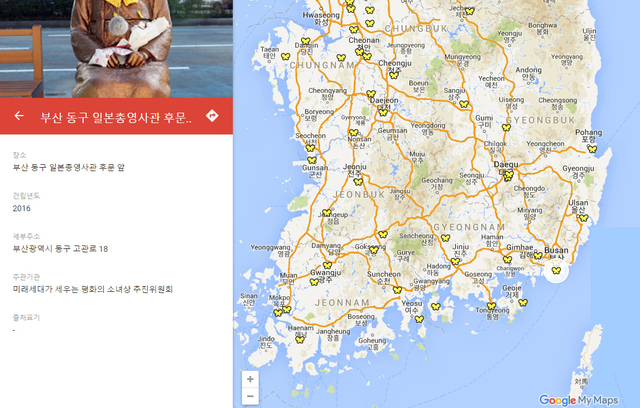
Task: Click the butterfly marker at Gimhae
Action: [507, 259]
